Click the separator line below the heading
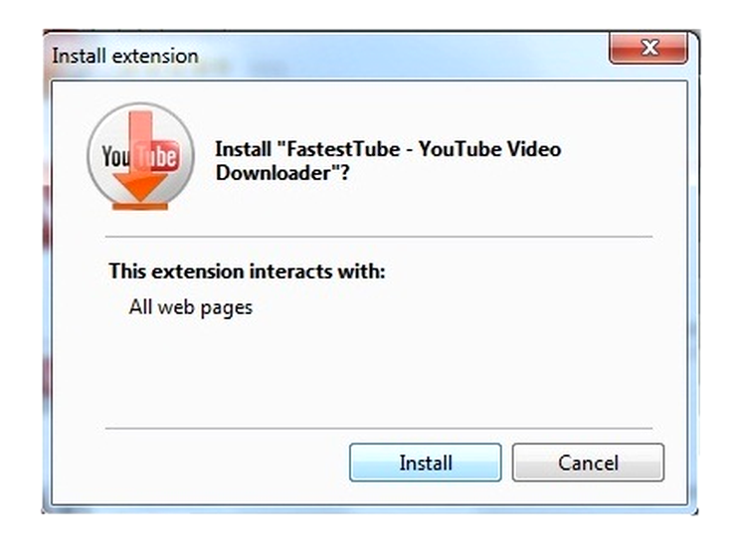The height and width of the screenshot is (560, 746). tap(379, 236)
